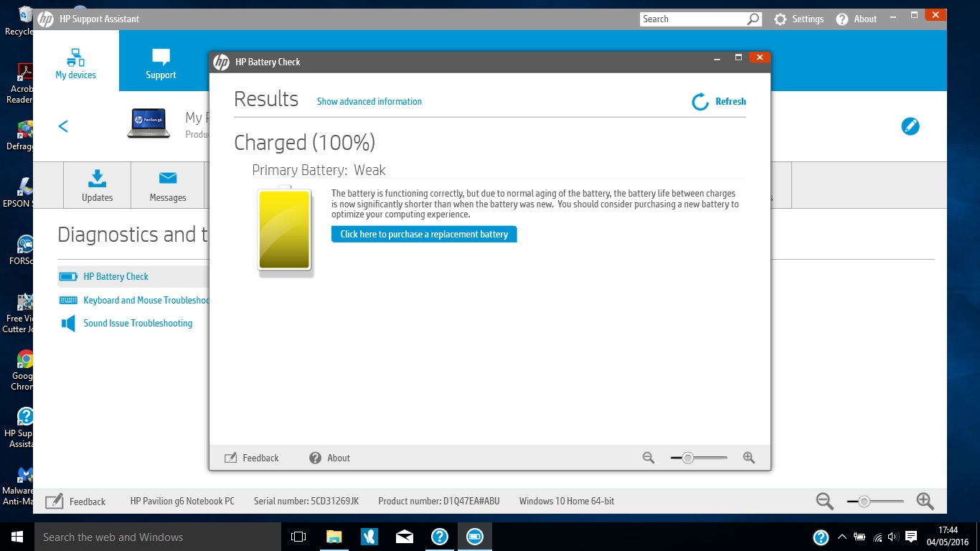Image resolution: width=980 pixels, height=551 pixels.
Task: Click HP Battery Check taskbar icon
Action: [x=474, y=537]
